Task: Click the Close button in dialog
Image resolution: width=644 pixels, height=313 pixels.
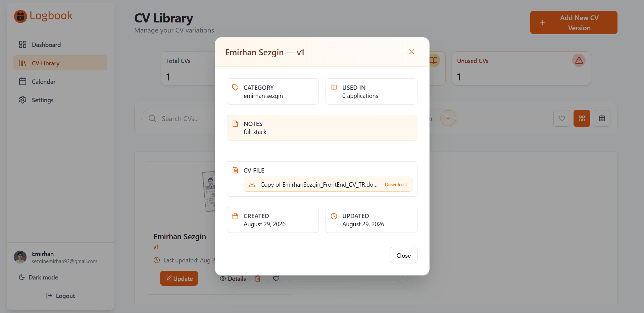Action: (403, 255)
